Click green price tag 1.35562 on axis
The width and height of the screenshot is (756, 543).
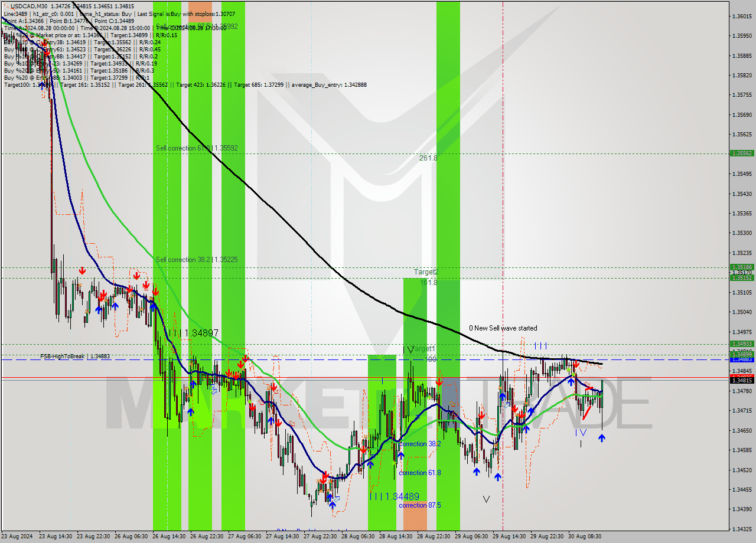click(742, 153)
